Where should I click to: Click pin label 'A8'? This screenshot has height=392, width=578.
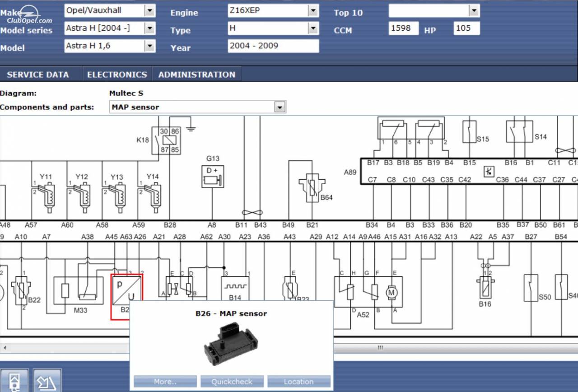(212, 224)
